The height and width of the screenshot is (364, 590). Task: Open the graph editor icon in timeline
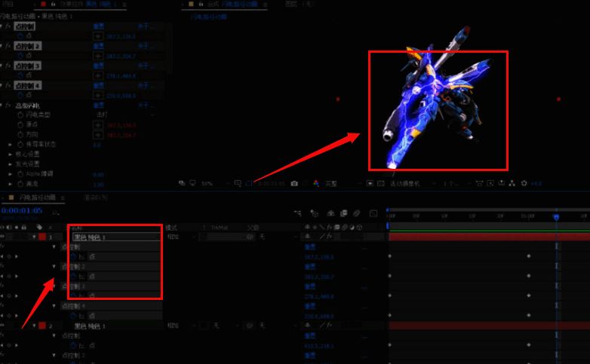tap(373, 213)
